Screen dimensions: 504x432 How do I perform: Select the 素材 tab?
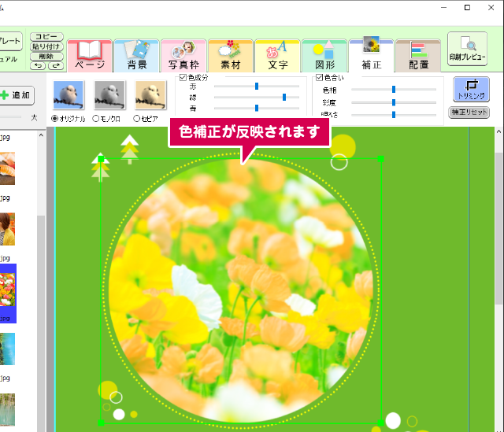point(231,56)
